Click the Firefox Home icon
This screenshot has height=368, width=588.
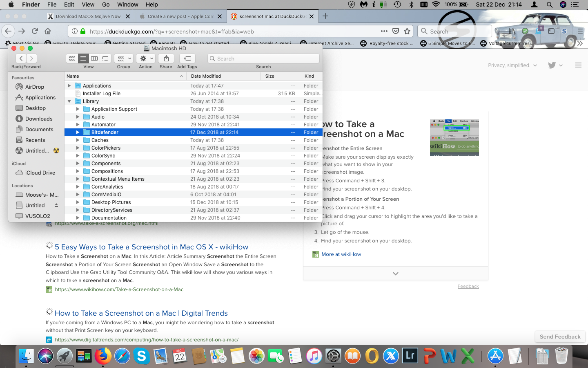[48, 31]
